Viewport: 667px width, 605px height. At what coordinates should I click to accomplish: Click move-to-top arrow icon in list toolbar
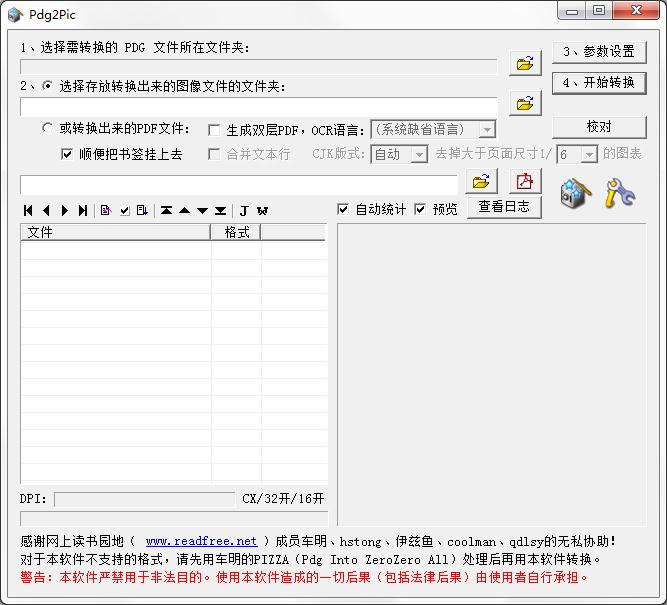click(167, 210)
